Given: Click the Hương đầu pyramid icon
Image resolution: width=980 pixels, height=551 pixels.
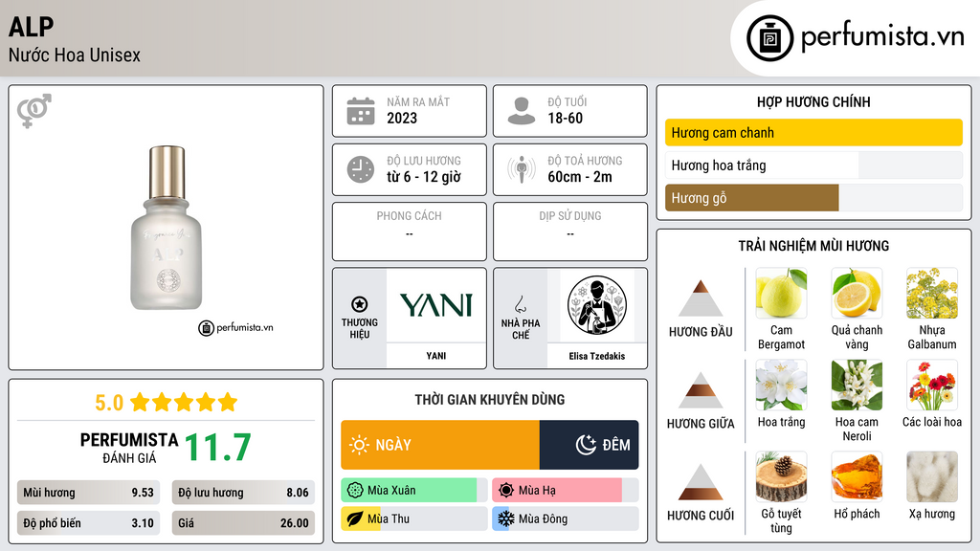Looking at the screenshot, I should [701, 298].
